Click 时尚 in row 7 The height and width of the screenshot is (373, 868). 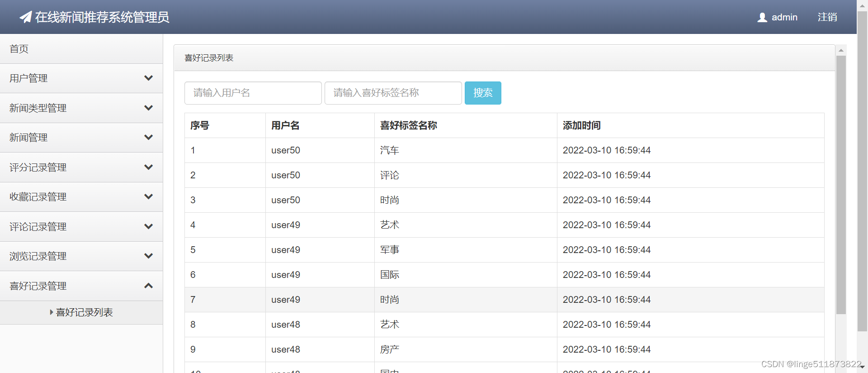[x=390, y=300]
